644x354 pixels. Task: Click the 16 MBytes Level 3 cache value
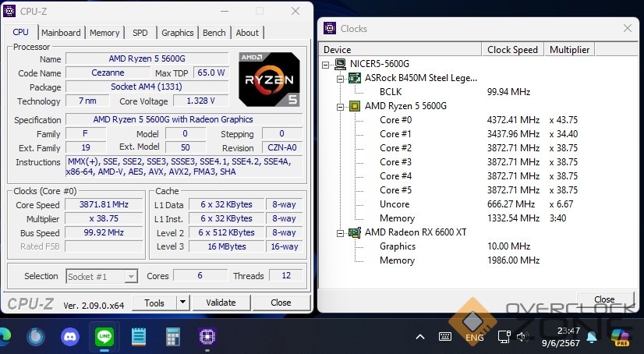coord(227,246)
